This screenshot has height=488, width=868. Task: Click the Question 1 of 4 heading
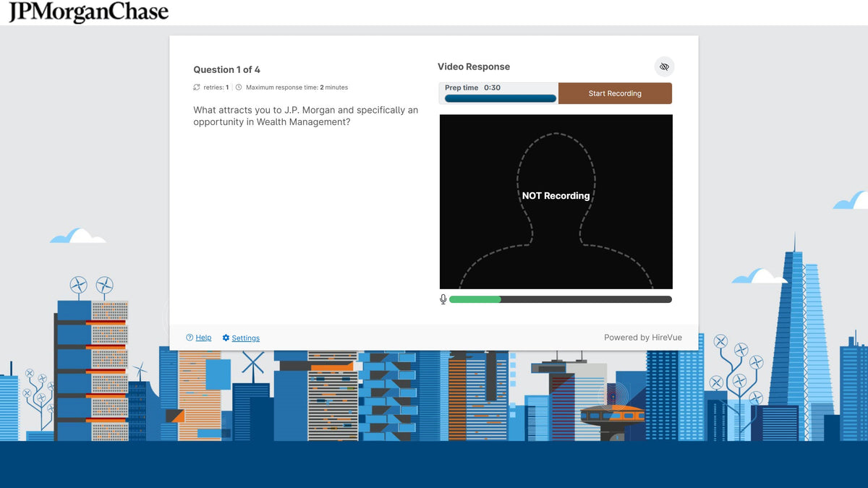click(226, 69)
